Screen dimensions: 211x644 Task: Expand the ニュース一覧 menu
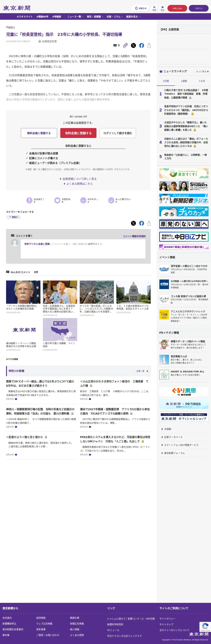[x=75, y=16]
